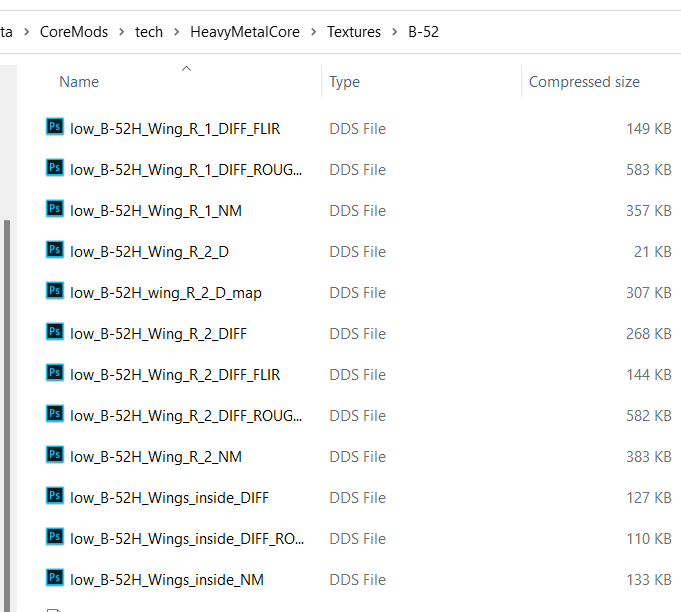
Task: Click 149 KB compressed size cell
Action: [649, 129]
